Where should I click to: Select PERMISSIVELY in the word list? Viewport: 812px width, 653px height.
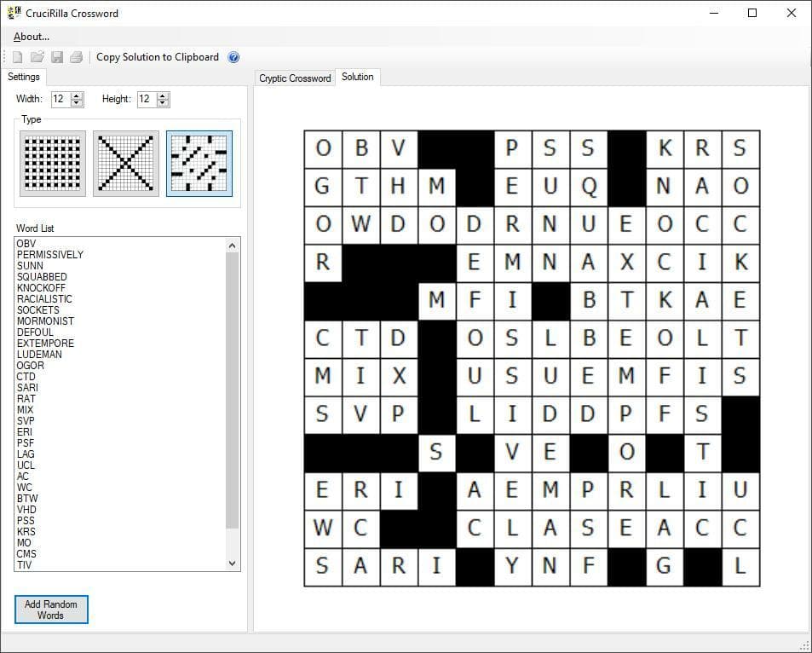pyautogui.click(x=49, y=254)
